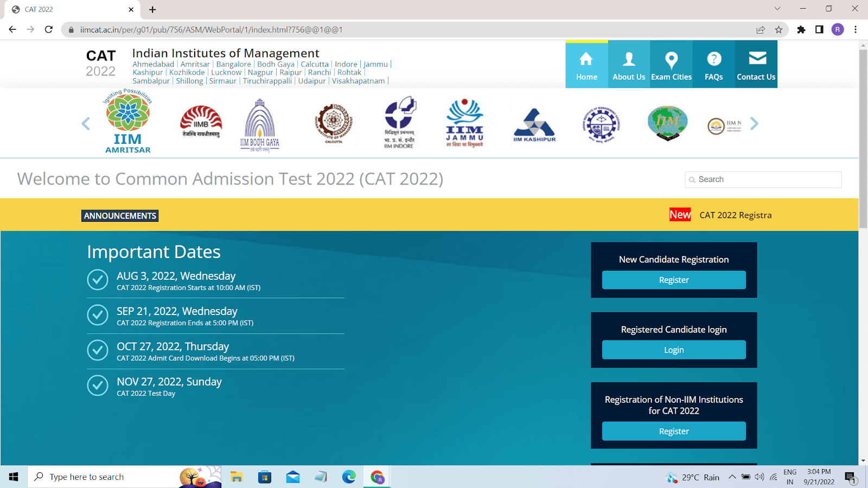868x488 pixels.
Task: Register for Non-IIM Institutions
Action: [674, 431]
